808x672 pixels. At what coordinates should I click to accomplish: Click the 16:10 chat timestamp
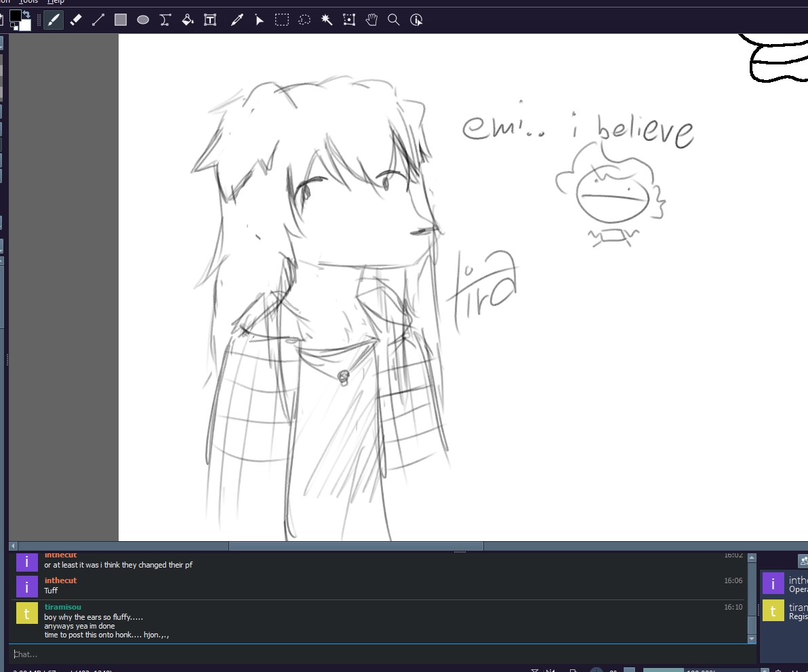[733, 607]
